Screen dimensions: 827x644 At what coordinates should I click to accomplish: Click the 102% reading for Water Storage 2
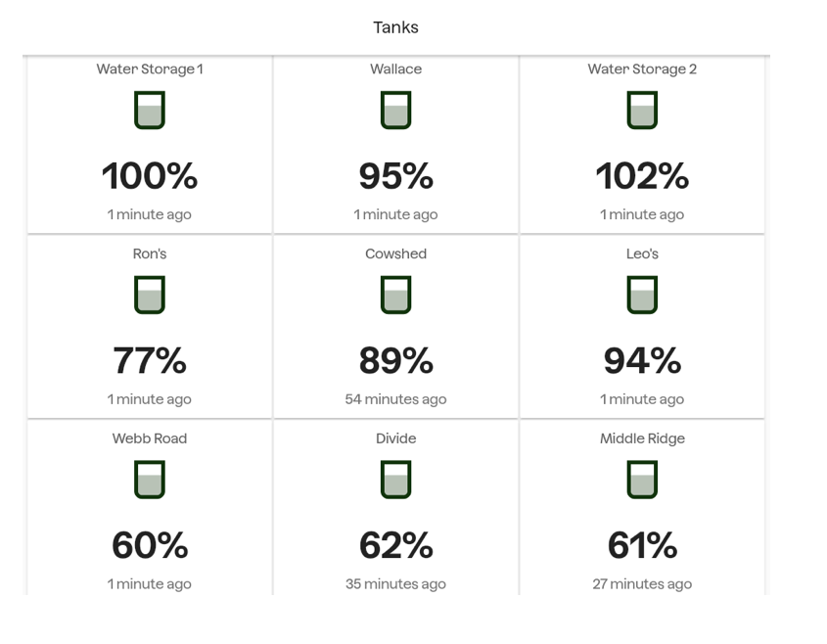tap(642, 177)
